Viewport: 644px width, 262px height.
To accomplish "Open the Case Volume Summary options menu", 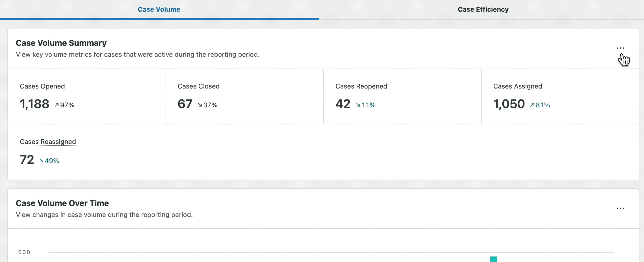I will (x=621, y=48).
